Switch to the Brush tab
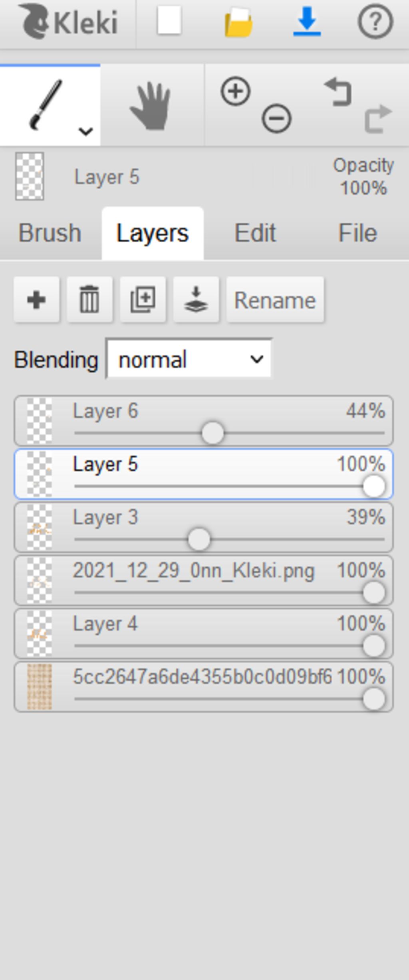The image size is (409, 980). click(x=50, y=233)
